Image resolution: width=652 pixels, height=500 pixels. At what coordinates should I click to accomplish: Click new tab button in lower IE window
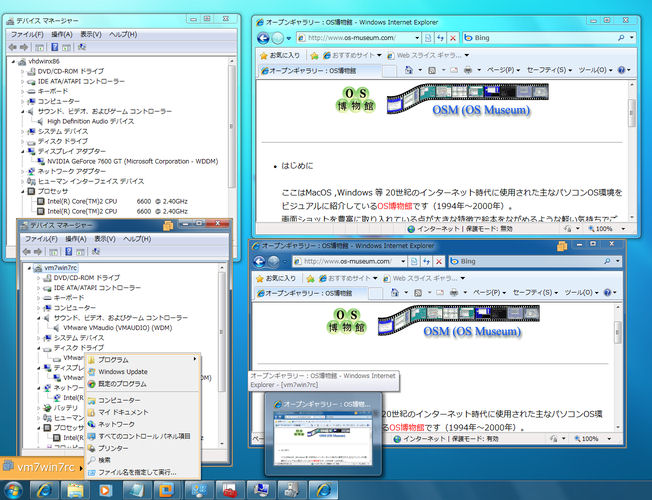coord(375,293)
